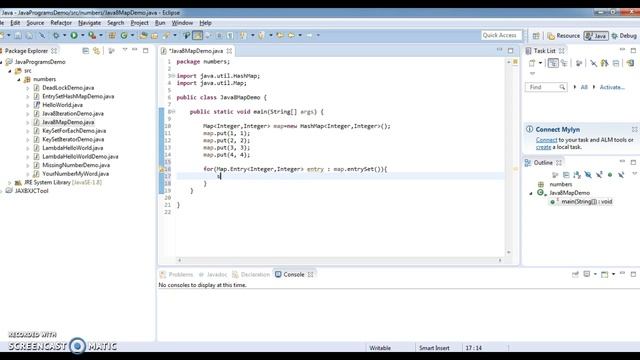Click the Debug bug icon in the main toolbar

coord(56,36)
